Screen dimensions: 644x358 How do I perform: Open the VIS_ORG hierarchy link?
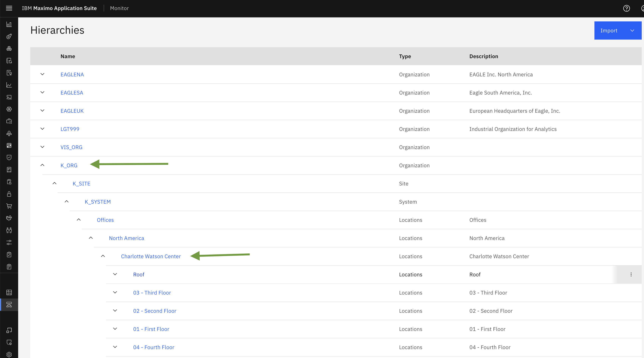coord(71,147)
